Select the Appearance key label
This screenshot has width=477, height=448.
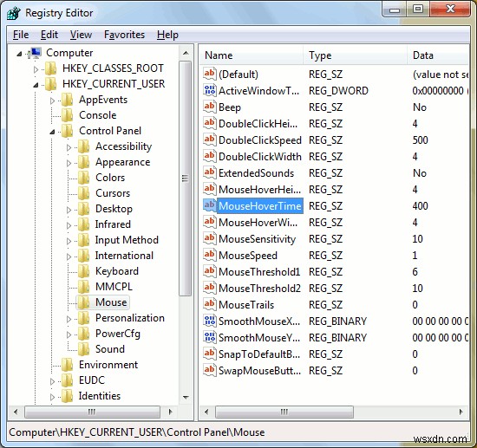[123, 162]
